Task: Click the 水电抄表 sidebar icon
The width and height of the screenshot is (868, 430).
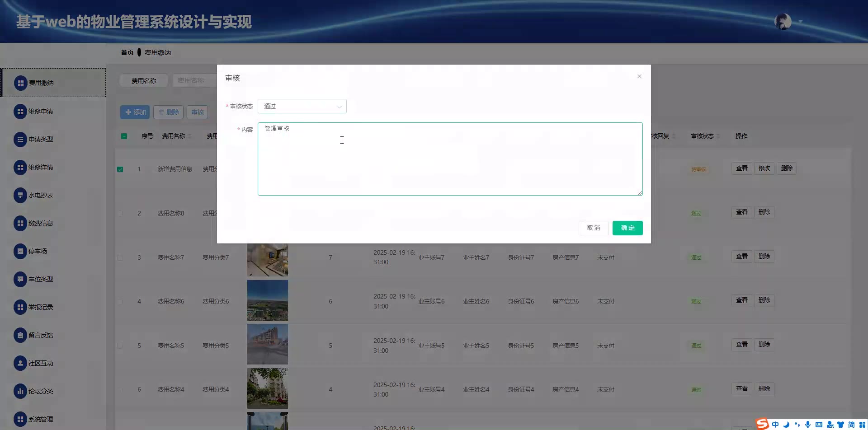Action: click(x=20, y=195)
